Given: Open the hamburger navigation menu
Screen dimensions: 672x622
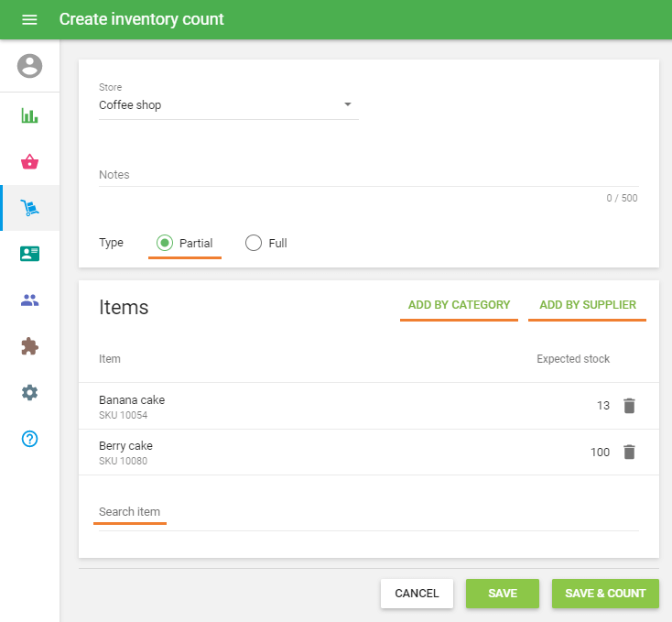Looking at the screenshot, I should pyautogui.click(x=29, y=19).
